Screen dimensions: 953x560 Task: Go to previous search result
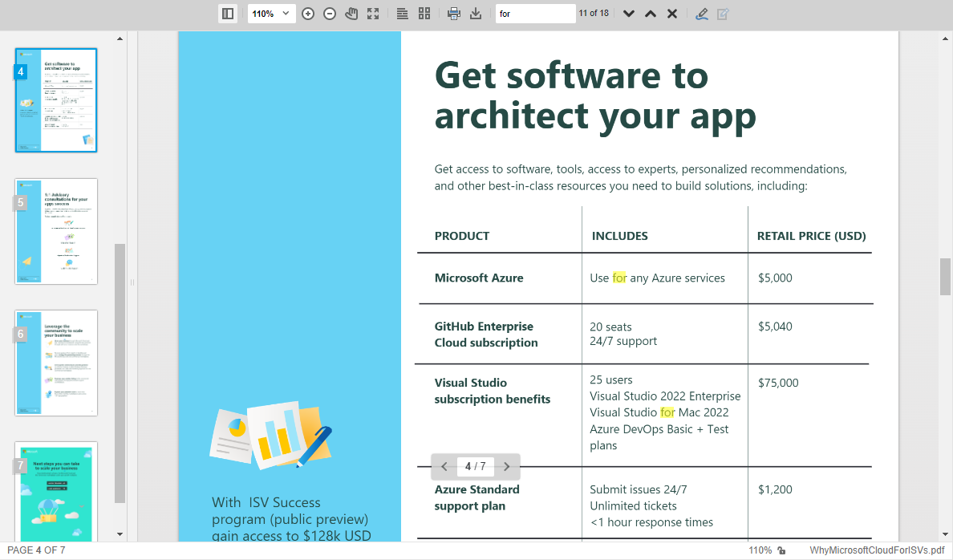651,14
